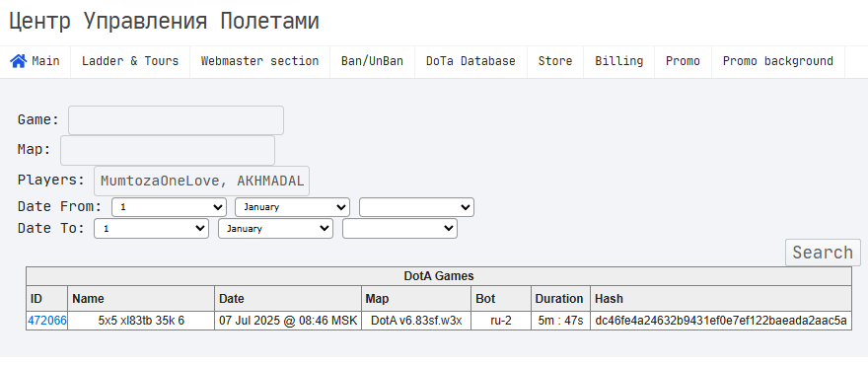
Task: Go to the Promo menu item
Action: pos(683,61)
